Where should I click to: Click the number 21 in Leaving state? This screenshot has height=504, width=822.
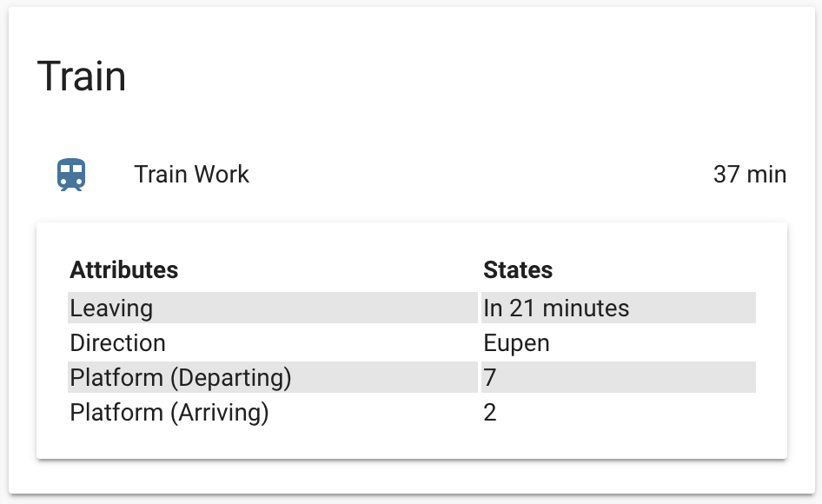[521, 308]
